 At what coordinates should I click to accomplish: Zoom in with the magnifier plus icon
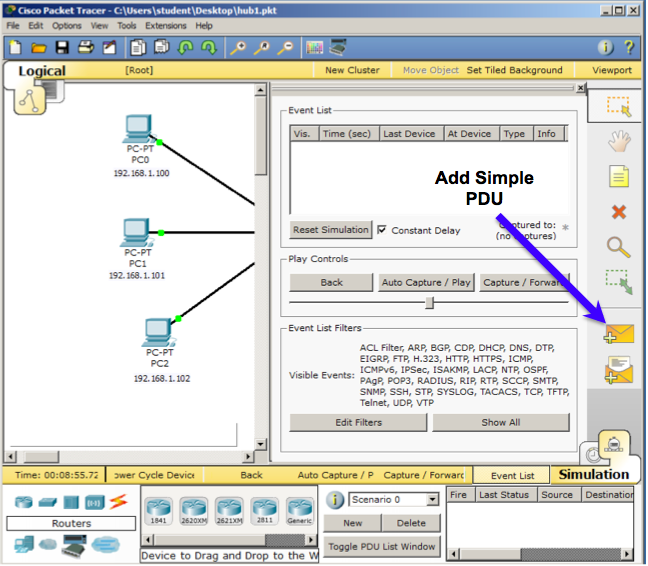(238, 48)
